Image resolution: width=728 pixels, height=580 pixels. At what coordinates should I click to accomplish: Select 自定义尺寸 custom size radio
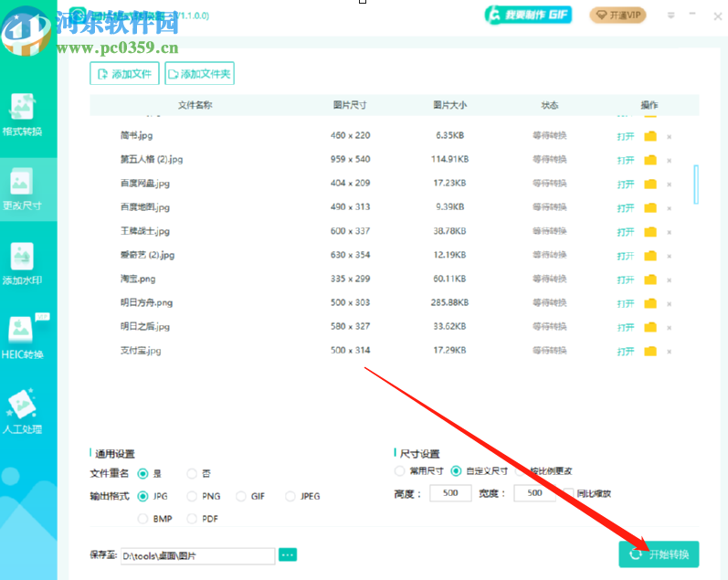tap(456, 471)
